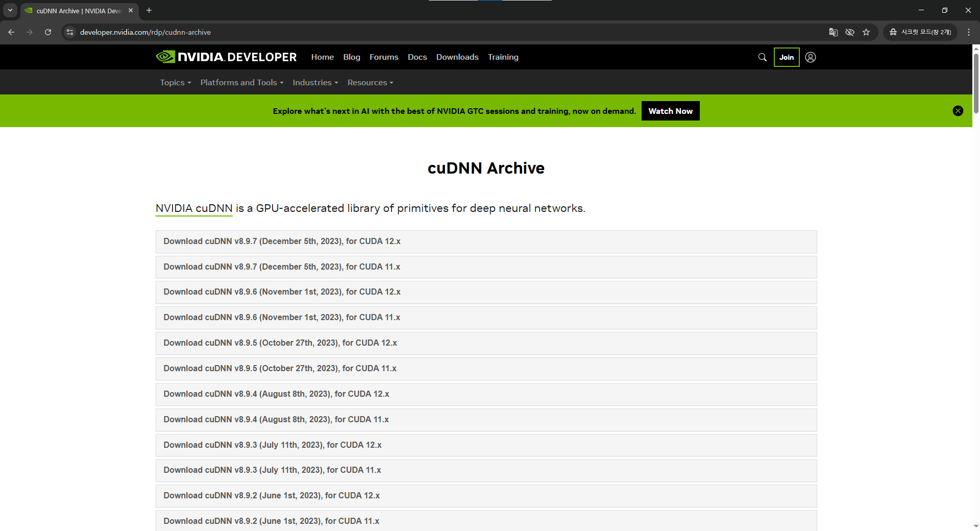Open the user account profile icon
The height and width of the screenshot is (531, 980).
811,57
